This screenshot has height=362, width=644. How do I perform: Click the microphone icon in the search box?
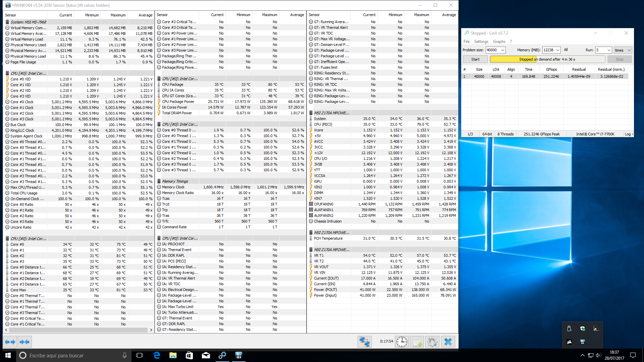[124, 355]
